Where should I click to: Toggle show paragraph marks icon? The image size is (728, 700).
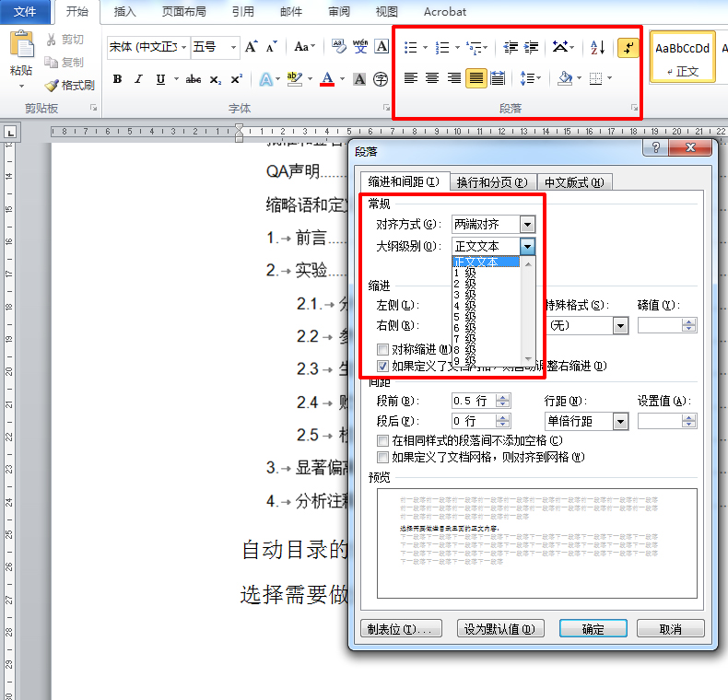point(628,47)
